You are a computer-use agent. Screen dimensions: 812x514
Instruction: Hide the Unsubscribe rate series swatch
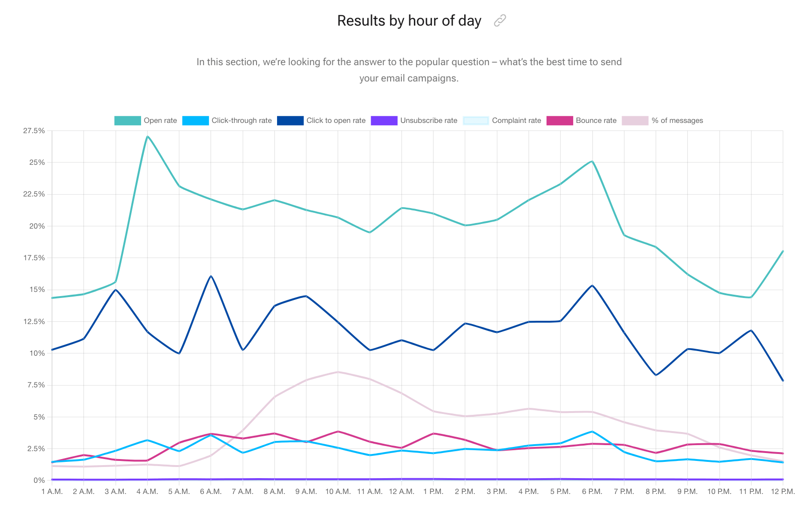tap(384, 121)
